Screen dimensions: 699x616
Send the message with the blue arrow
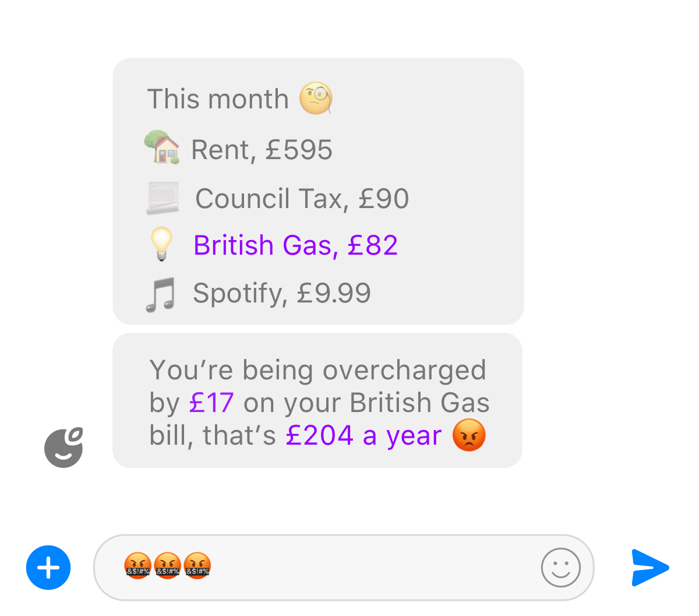(650, 567)
